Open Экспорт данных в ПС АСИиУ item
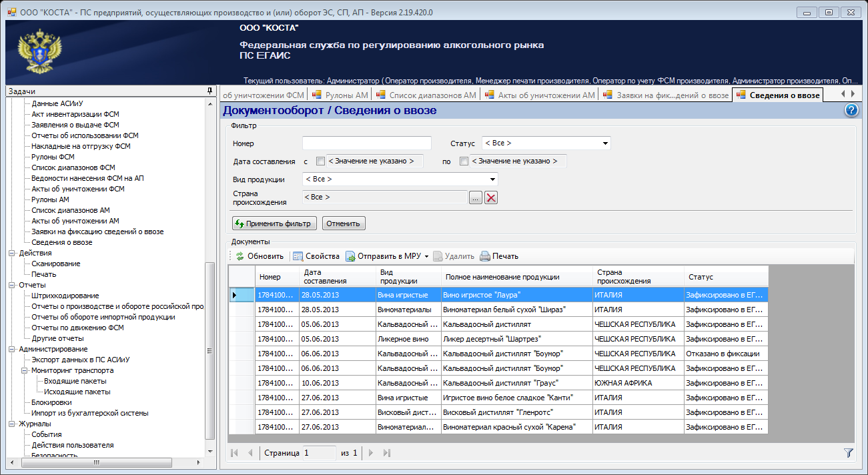 tap(80, 360)
